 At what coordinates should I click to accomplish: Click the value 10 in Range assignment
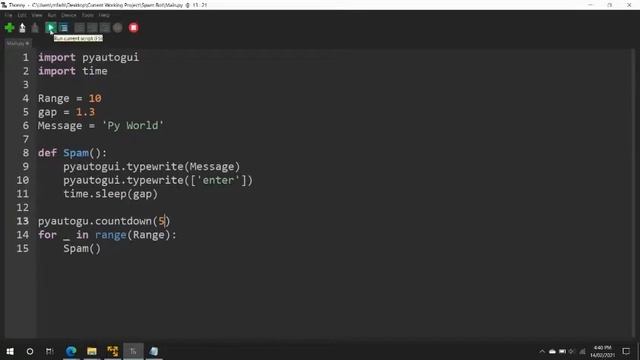click(x=95, y=98)
